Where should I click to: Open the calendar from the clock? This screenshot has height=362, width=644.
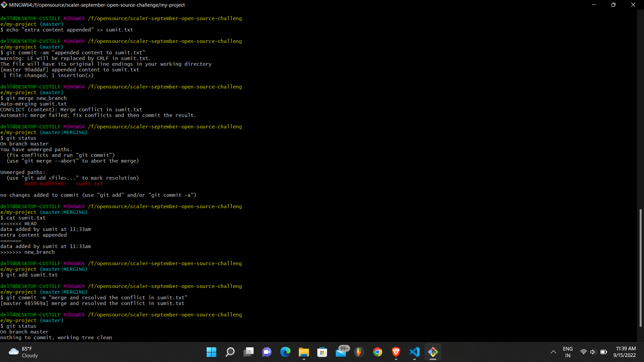pyautogui.click(x=625, y=352)
